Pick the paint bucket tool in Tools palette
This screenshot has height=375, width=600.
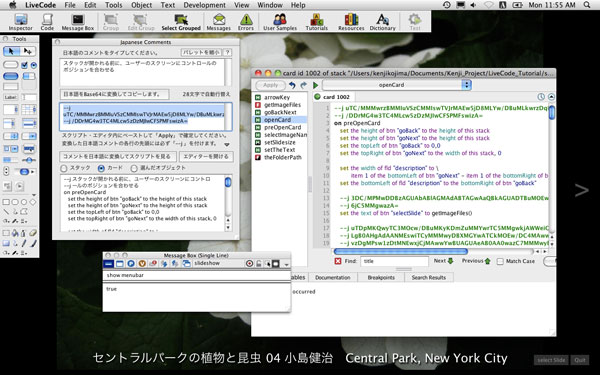point(15,232)
